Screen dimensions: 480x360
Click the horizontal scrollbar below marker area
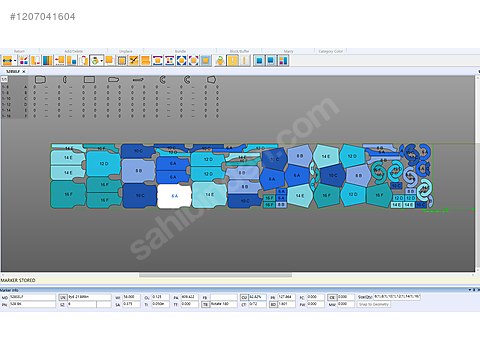click(x=215, y=275)
